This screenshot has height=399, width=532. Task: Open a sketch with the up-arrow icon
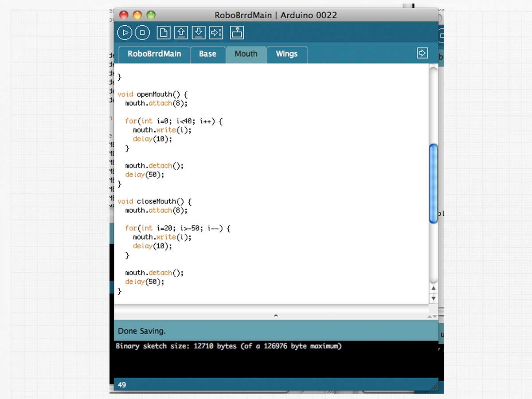coord(181,32)
